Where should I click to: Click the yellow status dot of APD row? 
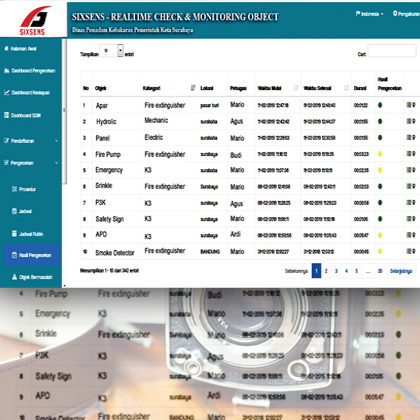point(380,235)
